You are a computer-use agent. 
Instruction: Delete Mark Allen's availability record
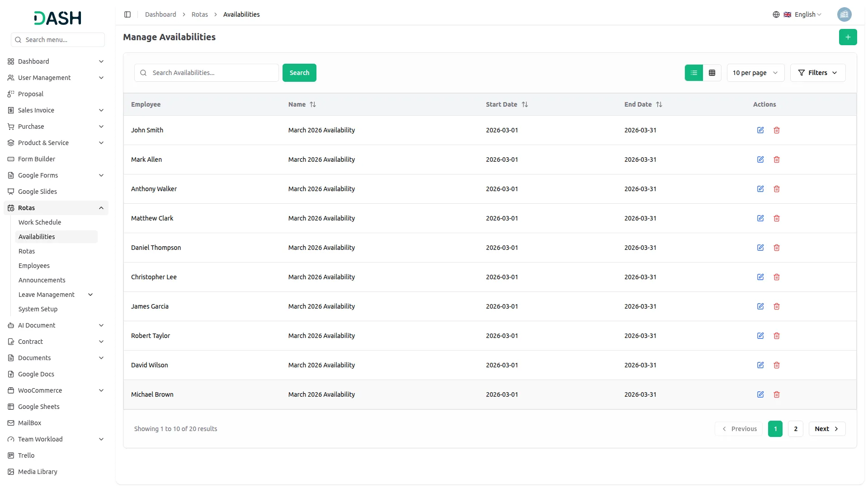777,160
